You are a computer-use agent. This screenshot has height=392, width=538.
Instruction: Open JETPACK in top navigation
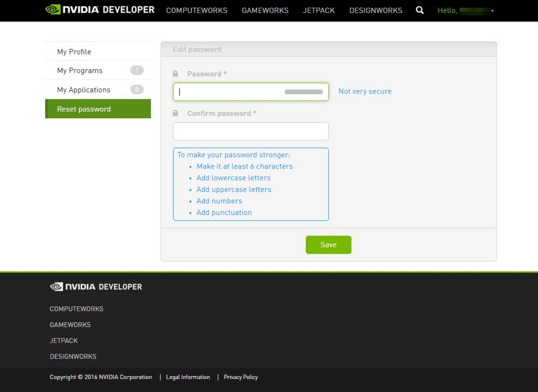tap(319, 11)
